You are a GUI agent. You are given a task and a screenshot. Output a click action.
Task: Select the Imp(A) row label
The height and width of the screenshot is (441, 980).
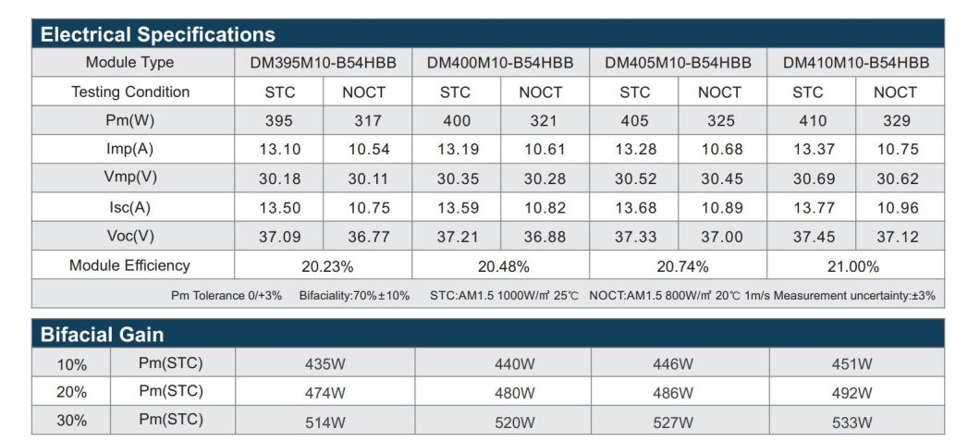[x=130, y=149]
